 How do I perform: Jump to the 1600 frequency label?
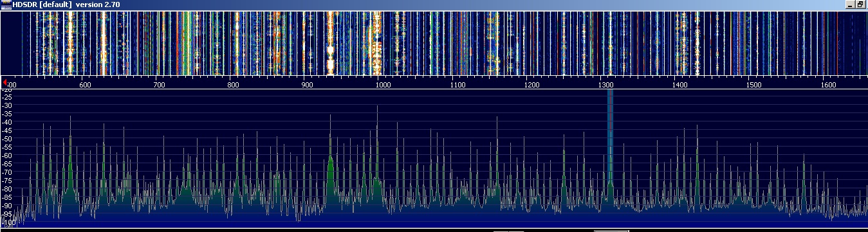pyautogui.click(x=829, y=84)
